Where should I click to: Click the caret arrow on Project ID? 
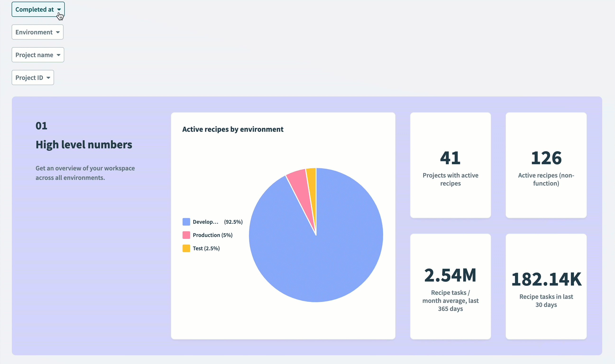[x=48, y=78]
